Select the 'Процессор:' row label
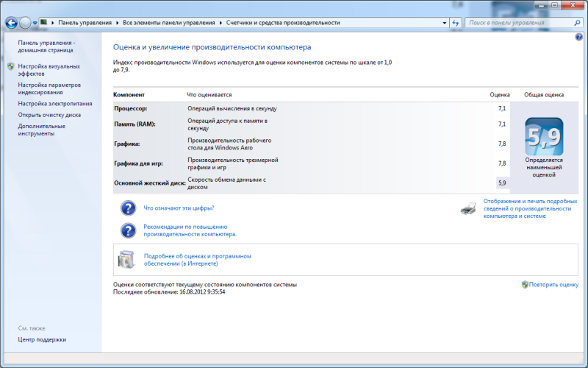Viewport: 588px width, 368px height. 131,108
